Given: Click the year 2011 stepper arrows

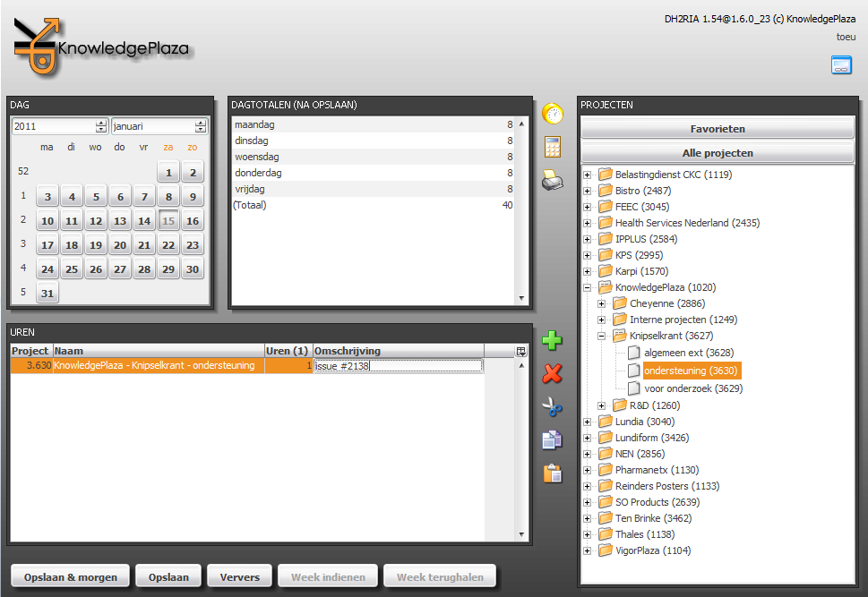Looking at the screenshot, I should [100, 126].
